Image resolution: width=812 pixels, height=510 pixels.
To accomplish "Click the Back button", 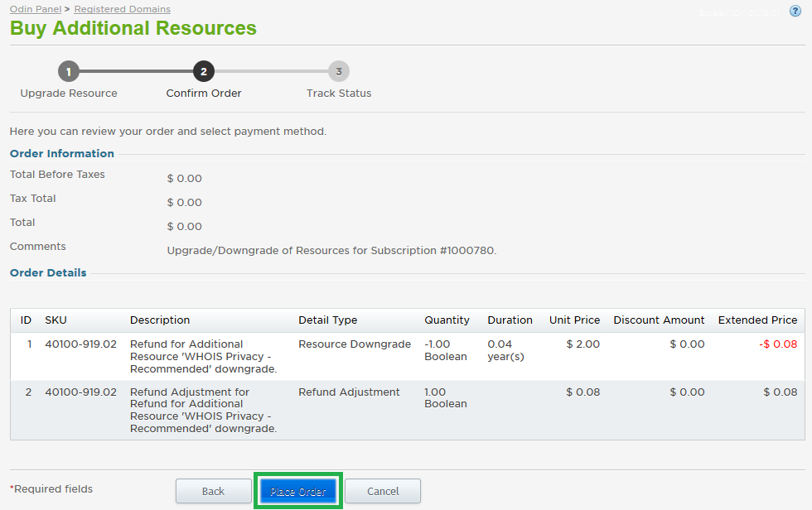I will point(214,491).
